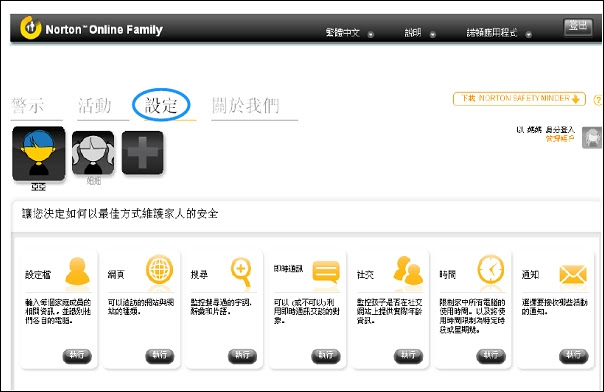This screenshot has width=604, height=392.
Task: Click the 設定檔 card title
Action: (x=38, y=275)
